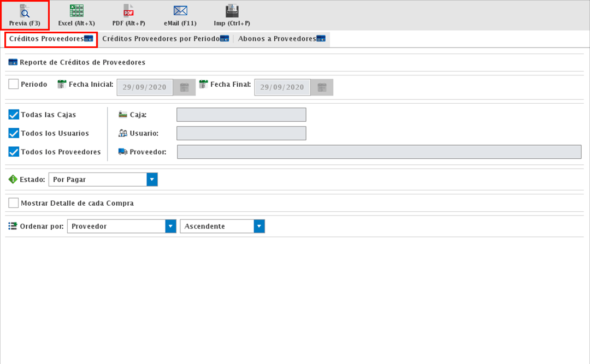Screen dimensions: 590x364
Task: Open calendar picker for Fecha Final
Action: click(x=322, y=87)
